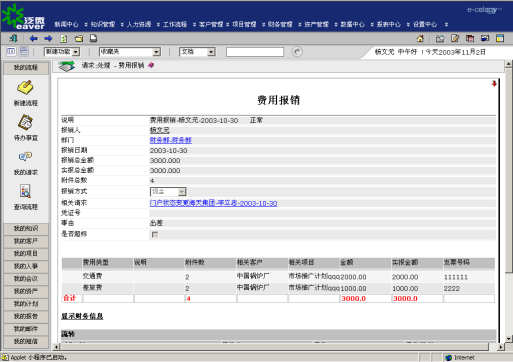Go forward with the blue right arrow
Screen dimensions: 513x362
pos(48,38)
